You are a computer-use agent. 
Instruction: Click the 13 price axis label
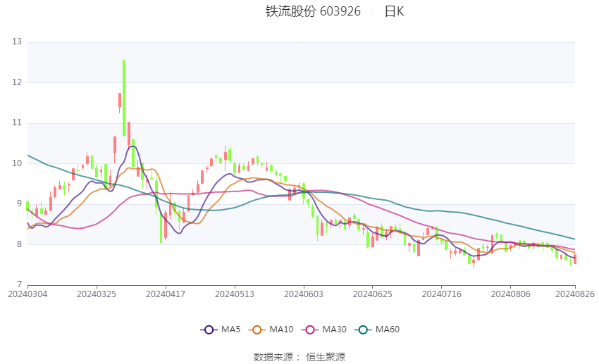tap(17, 42)
